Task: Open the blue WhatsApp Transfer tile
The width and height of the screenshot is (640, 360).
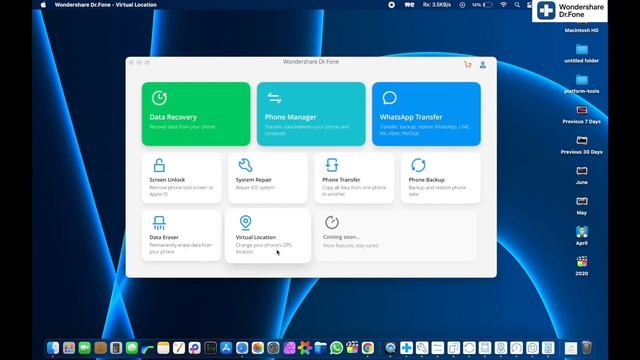Action: [x=426, y=114]
